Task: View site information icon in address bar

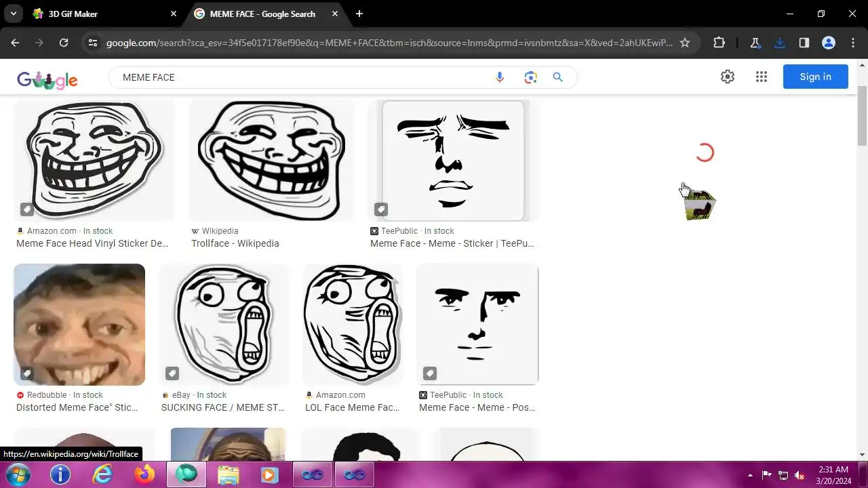Action: click(93, 43)
